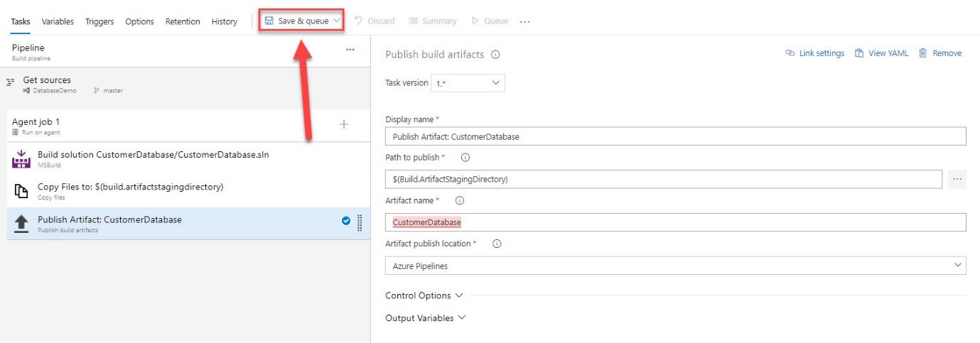Screen dimensions: 980x343
Task: Click the Publish build artifacts upload icon
Action: pos(21,224)
